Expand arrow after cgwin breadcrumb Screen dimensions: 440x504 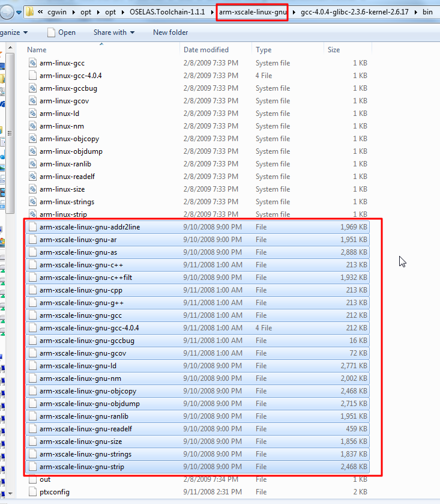point(74,12)
